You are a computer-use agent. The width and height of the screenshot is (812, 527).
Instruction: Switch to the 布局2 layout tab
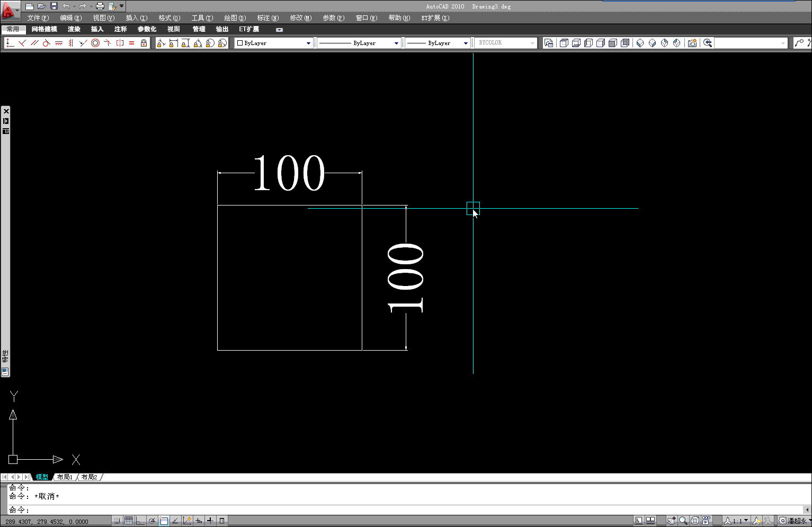[x=90, y=477]
